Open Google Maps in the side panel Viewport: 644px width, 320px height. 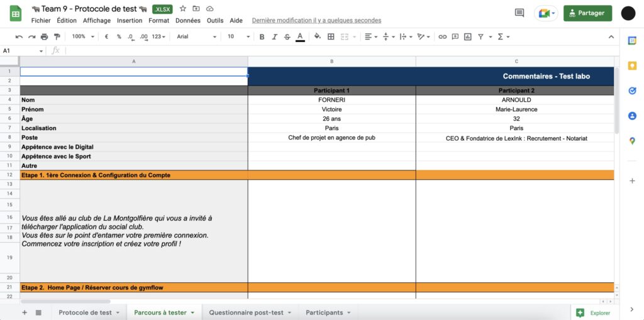(x=632, y=141)
